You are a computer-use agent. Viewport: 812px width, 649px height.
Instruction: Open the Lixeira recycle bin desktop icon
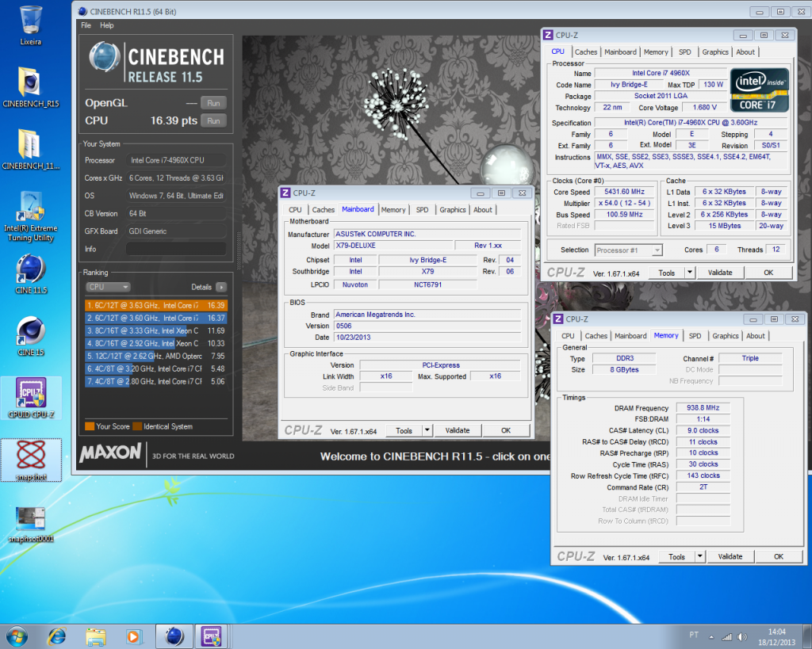click(x=31, y=25)
